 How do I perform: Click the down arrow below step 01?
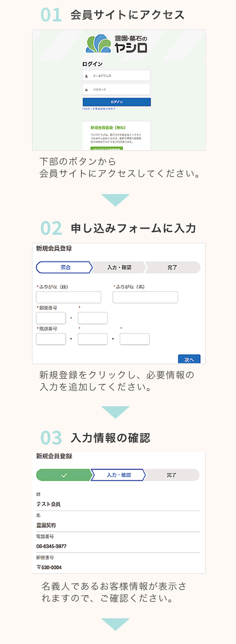pyautogui.click(x=115, y=200)
